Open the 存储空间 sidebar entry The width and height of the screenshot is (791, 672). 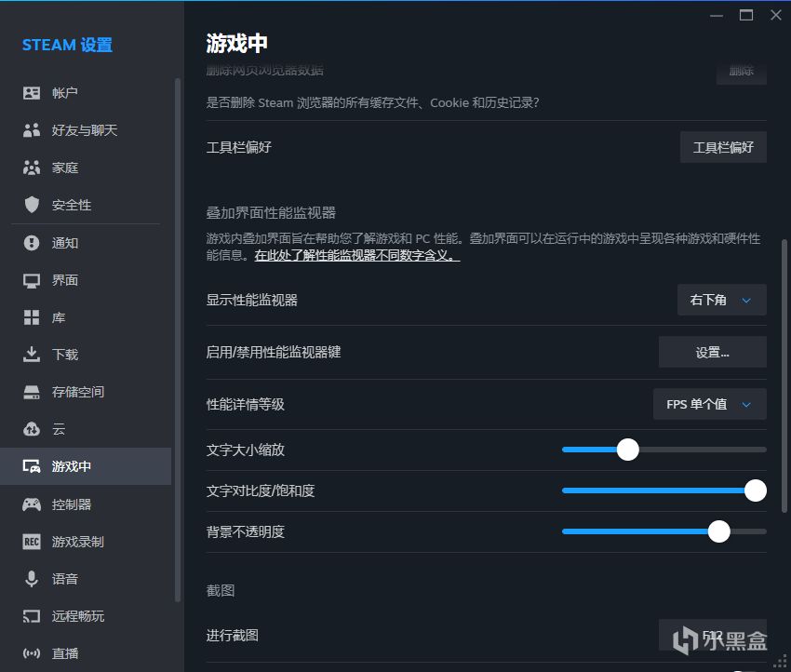pyautogui.click(x=86, y=392)
